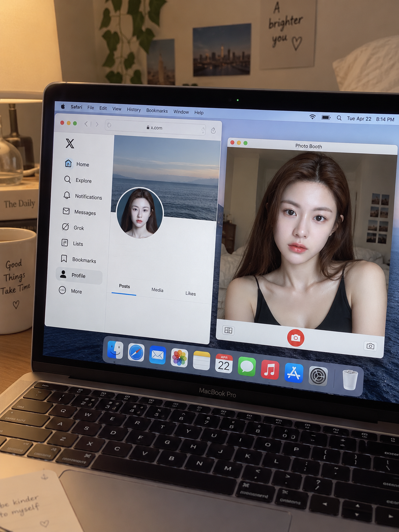Switch to the Media tab
399x532 pixels.
157,290
